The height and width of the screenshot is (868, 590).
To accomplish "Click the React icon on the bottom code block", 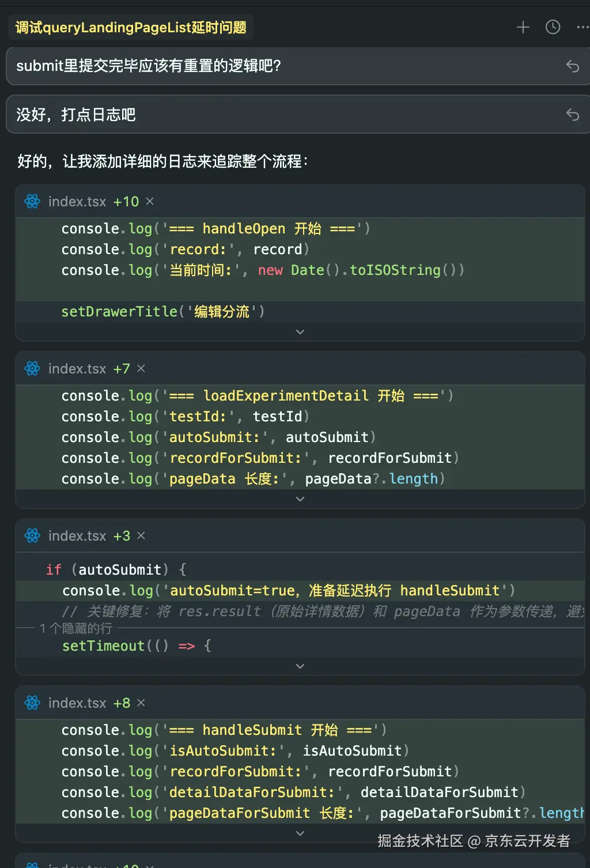I will (x=32, y=865).
